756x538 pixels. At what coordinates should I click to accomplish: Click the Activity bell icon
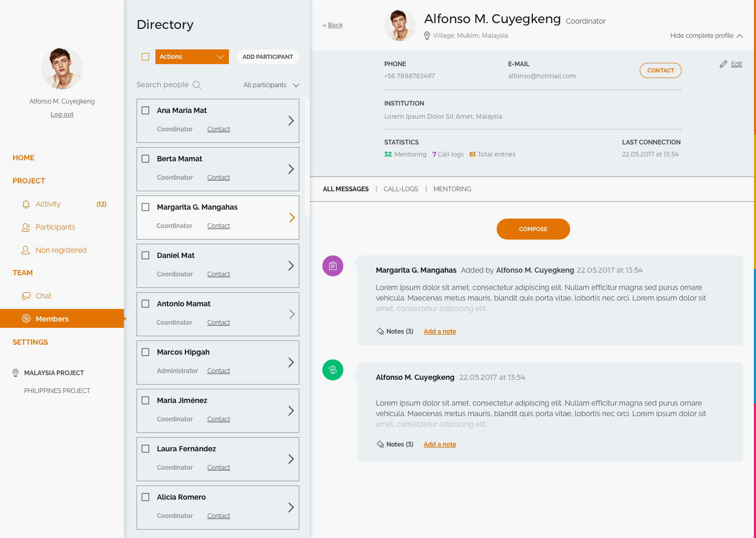[x=26, y=204]
